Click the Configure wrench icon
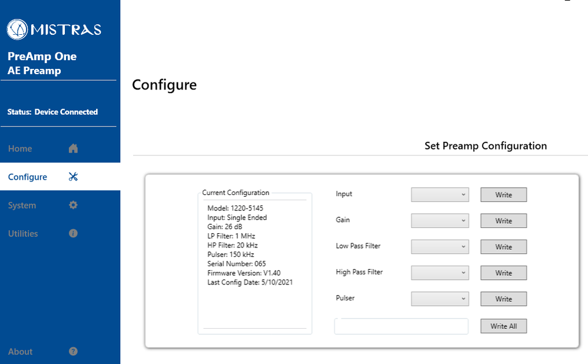 [x=73, y=177]
